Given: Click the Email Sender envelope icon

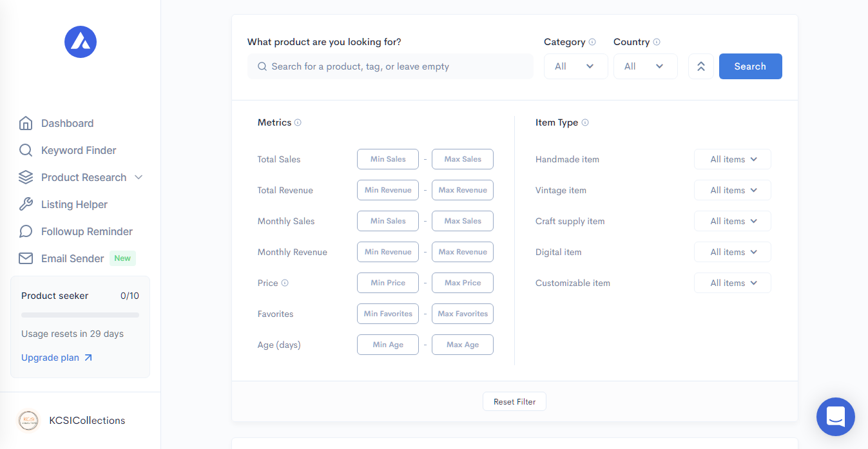Looking at the screenshot, I should click(26, 258).
